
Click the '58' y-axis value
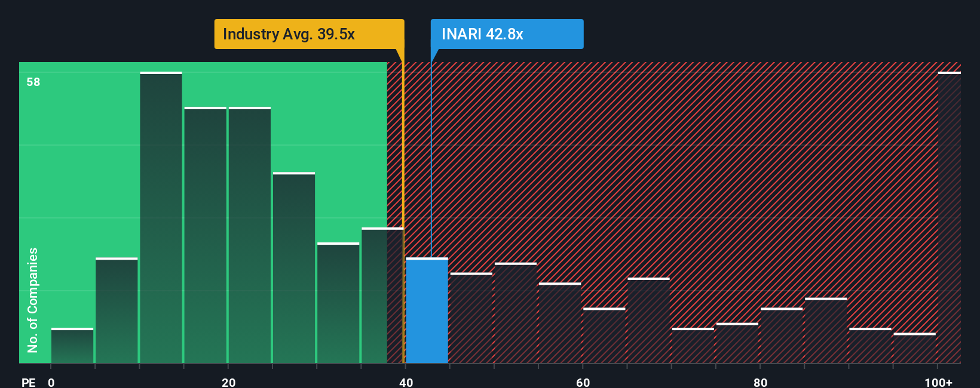[33, 82]
